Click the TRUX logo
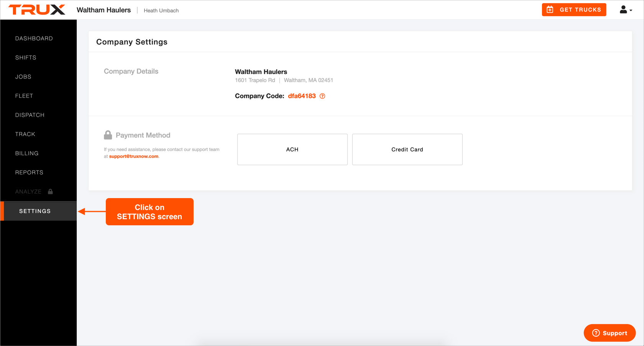Image resolution: width=644 pixels, height=346 pixels. tap(37, 10)
